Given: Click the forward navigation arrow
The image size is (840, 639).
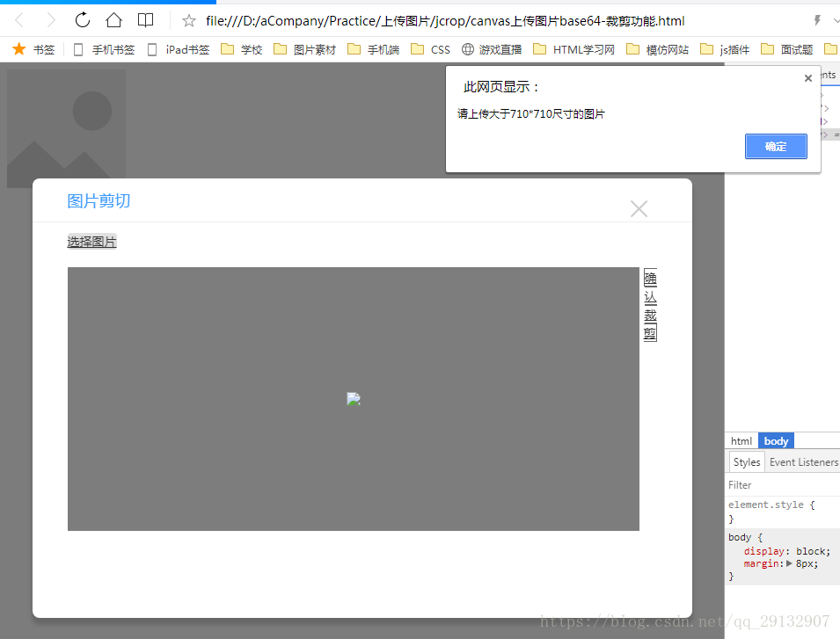Looking at the screenshot, I should pyautogui.click(x=50, y=19).
